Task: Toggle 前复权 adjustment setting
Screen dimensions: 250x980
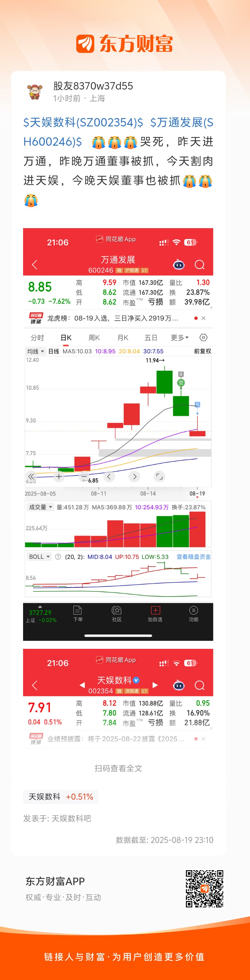Action: [203, 351]
